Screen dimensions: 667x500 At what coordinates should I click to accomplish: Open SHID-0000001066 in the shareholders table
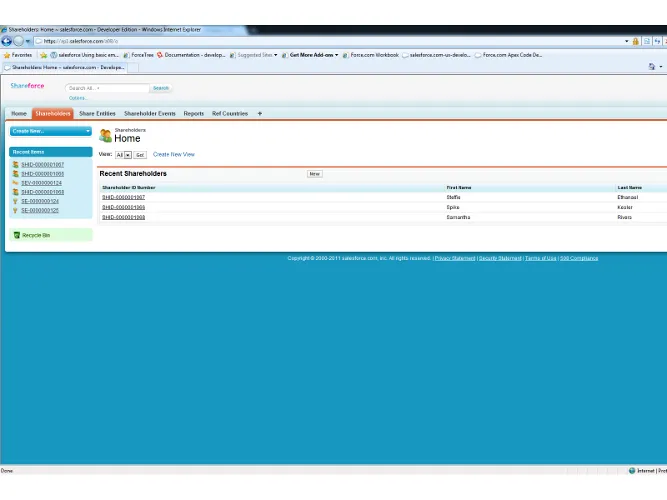coord(123,207)
